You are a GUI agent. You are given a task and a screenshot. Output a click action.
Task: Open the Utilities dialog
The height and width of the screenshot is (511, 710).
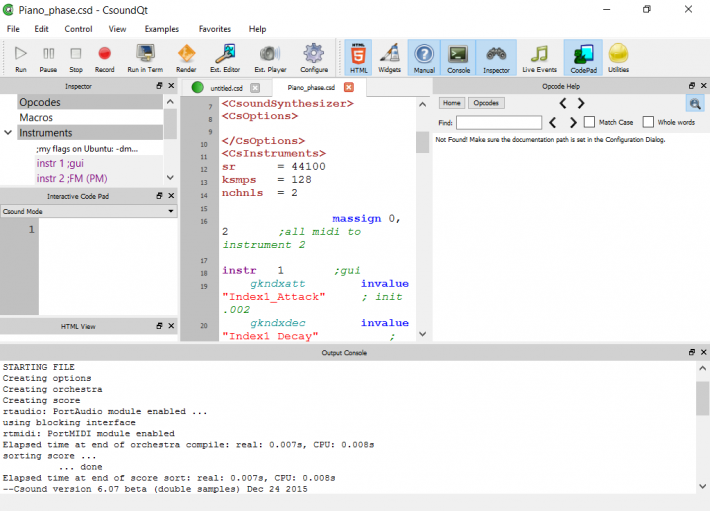click(x=618, y=58)
